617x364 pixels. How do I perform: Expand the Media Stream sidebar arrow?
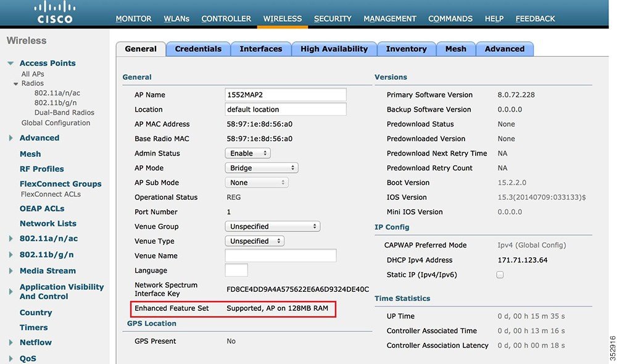tap(10, 271)
